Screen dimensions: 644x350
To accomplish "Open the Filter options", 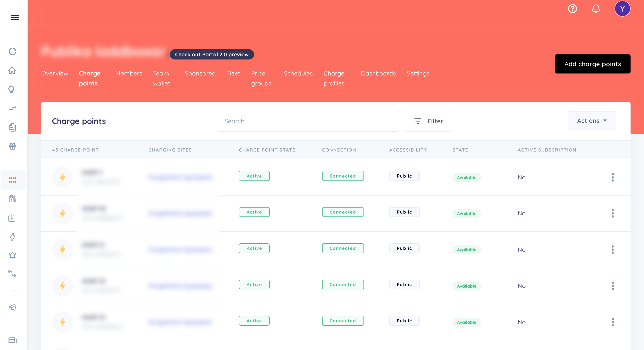I will 428,121.
